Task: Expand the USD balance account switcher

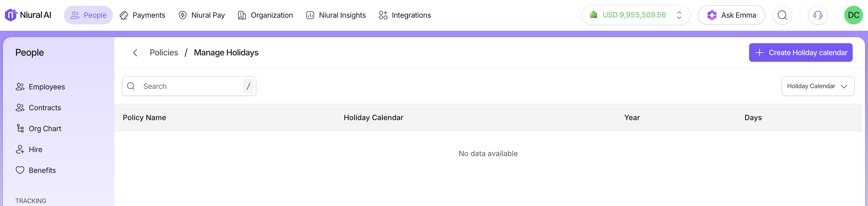Action: (x=679, y=15)
